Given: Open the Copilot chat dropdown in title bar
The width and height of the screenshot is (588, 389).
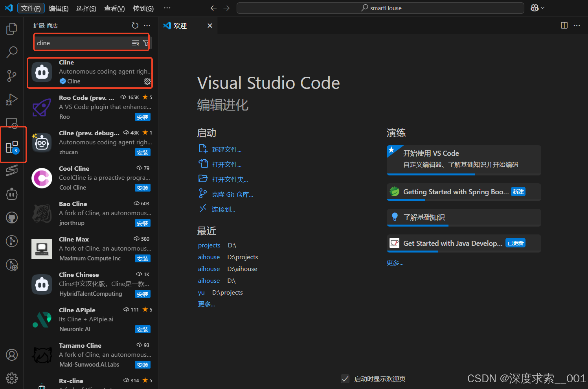Looking at the screenshot, I should (537, 8).
